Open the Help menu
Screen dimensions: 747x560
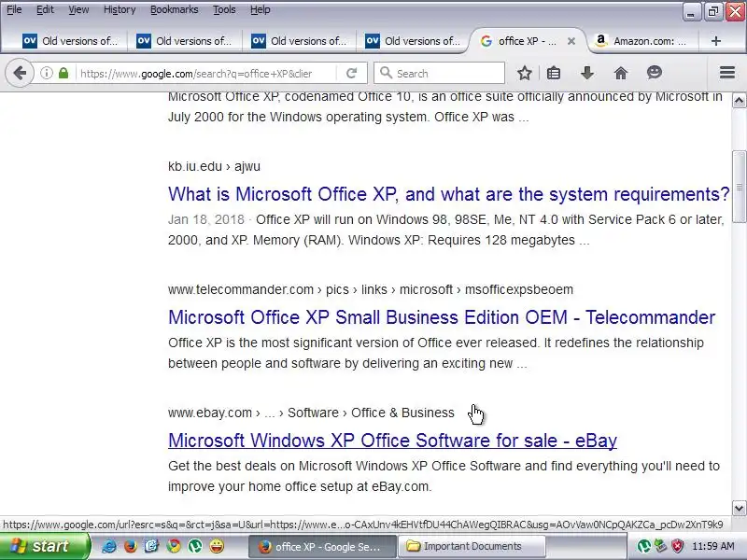(261, 9)
